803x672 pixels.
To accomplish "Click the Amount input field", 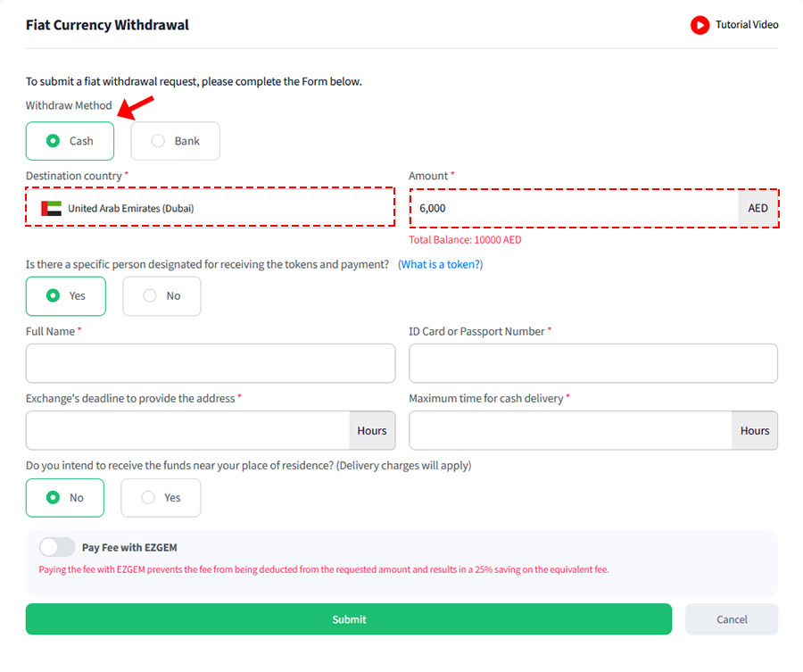I will coord(574,209).
